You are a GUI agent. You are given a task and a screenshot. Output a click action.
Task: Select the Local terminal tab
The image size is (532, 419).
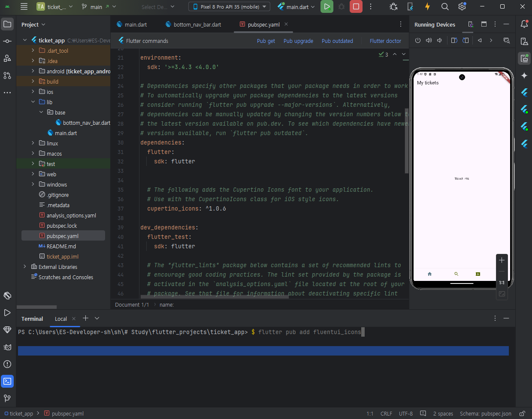[x=61, y=319]
